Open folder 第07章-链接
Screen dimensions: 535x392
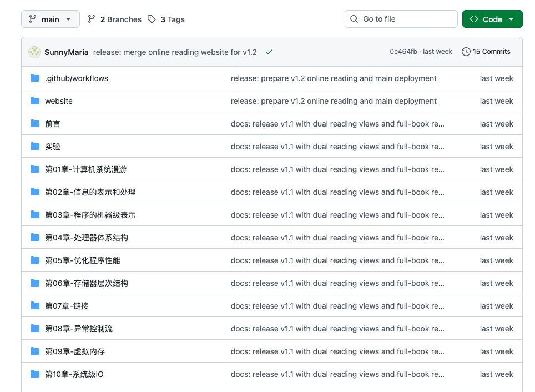[67, 306]
